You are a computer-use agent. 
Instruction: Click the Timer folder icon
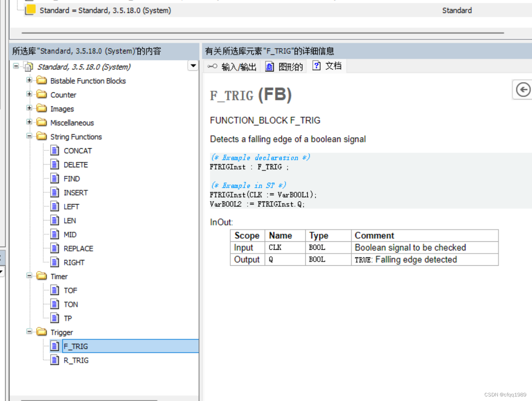pyautogui.click(x=41, y=276)
